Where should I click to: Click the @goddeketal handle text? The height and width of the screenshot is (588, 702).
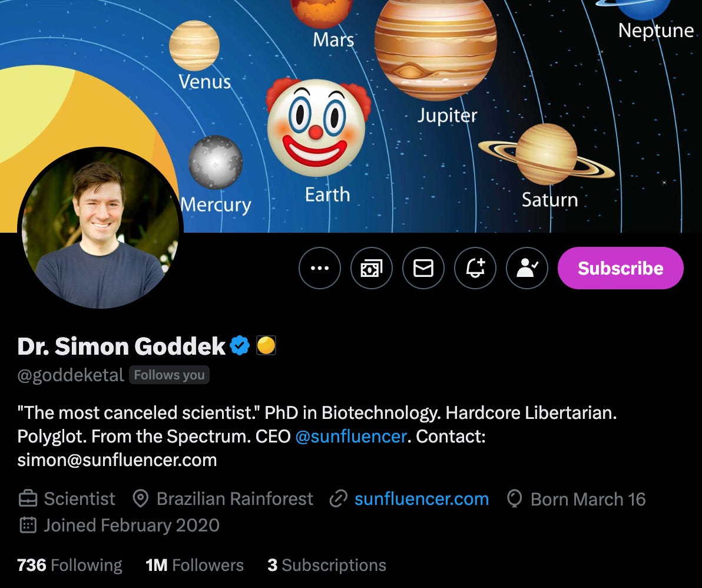click(70, 375)
